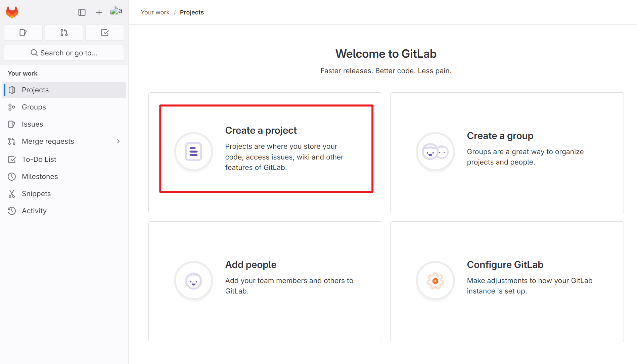Click the Activity history icon
637x364 pixels.
(12, 211)
